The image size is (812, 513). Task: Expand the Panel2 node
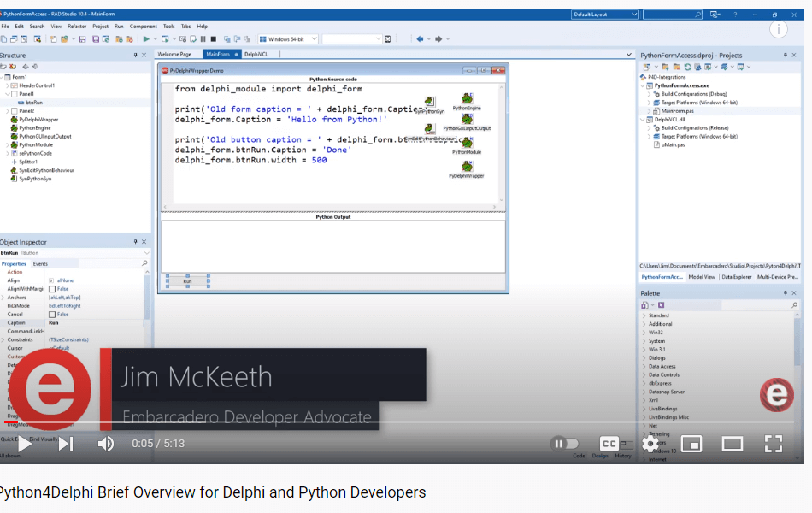(x=7, y=111)
